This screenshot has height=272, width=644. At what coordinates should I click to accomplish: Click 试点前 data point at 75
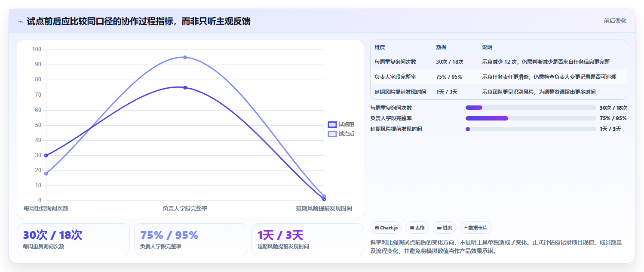pos(185,87)
